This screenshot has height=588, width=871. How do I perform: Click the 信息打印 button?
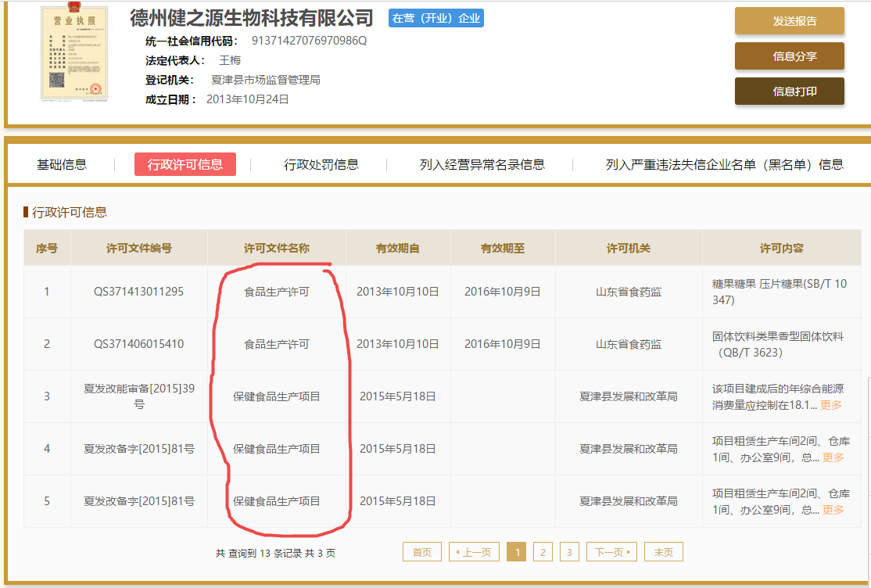click(789, 91)
